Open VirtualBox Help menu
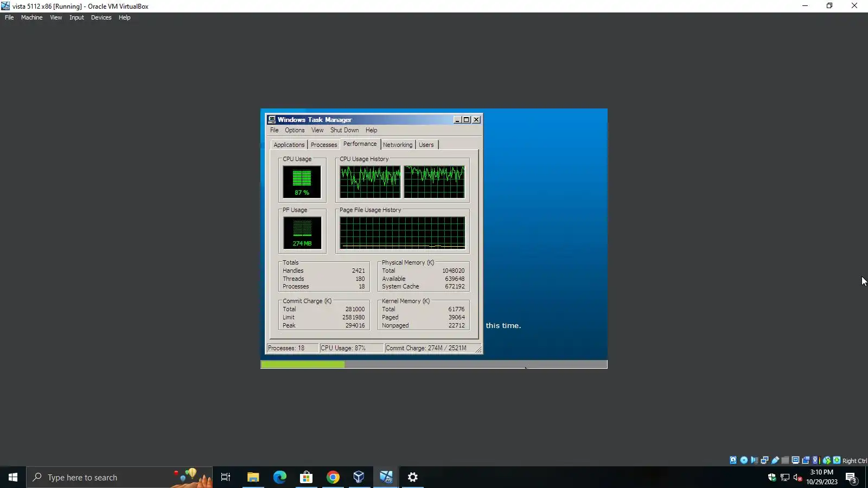868x488 pixels. tap(124, 17)
